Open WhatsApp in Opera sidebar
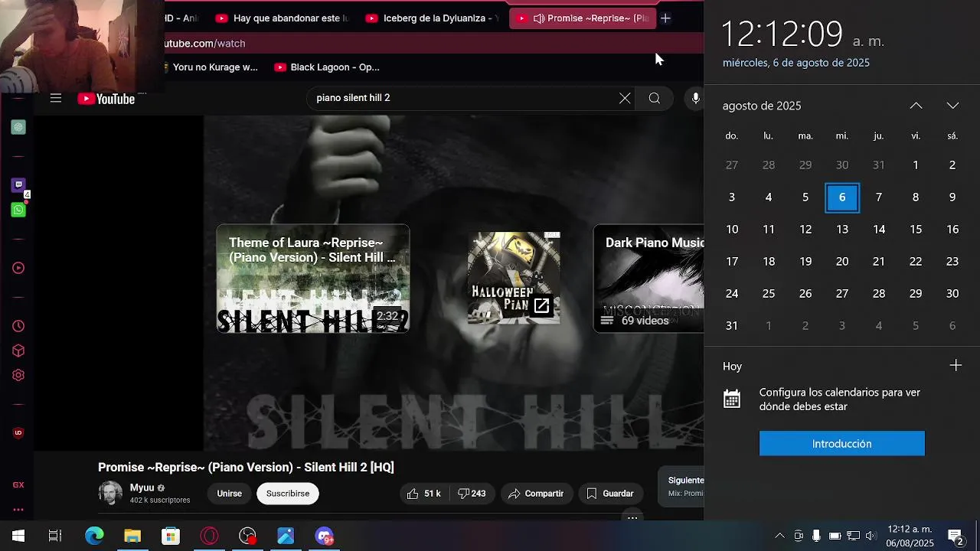 18,210
